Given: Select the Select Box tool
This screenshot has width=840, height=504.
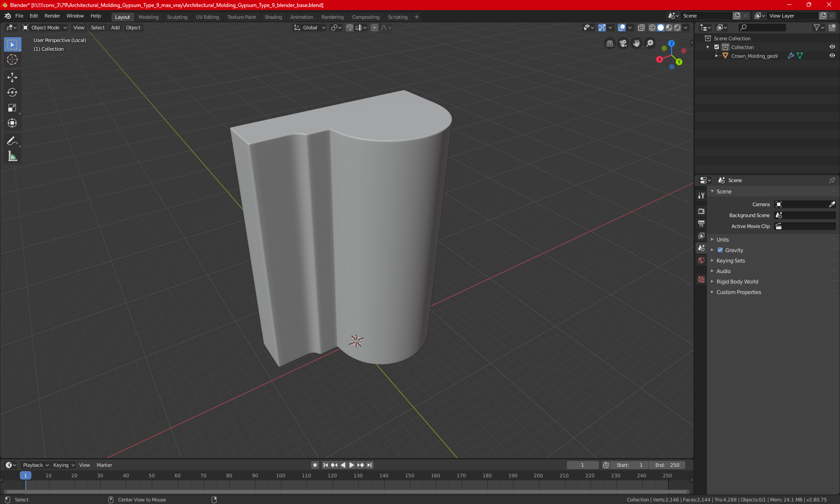Looking at the screenshot, I should coord(12,44).
